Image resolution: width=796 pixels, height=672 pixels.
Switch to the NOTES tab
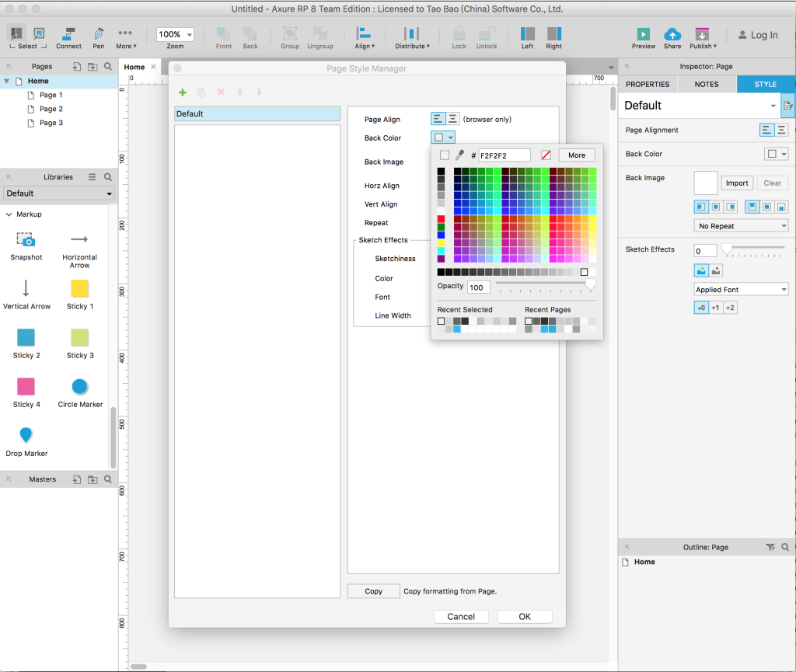[706, 84]
